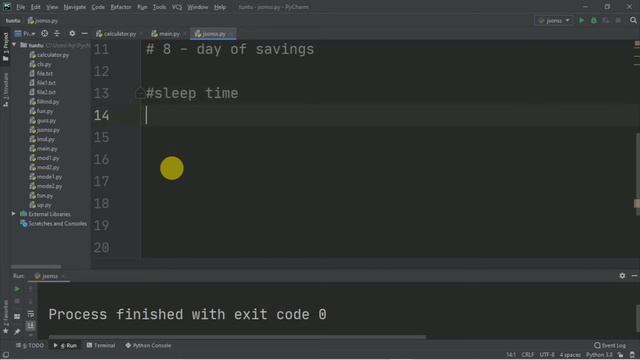Screen dimensions: 640x360
Task: Open the Code menu
Action: (98, 7)
